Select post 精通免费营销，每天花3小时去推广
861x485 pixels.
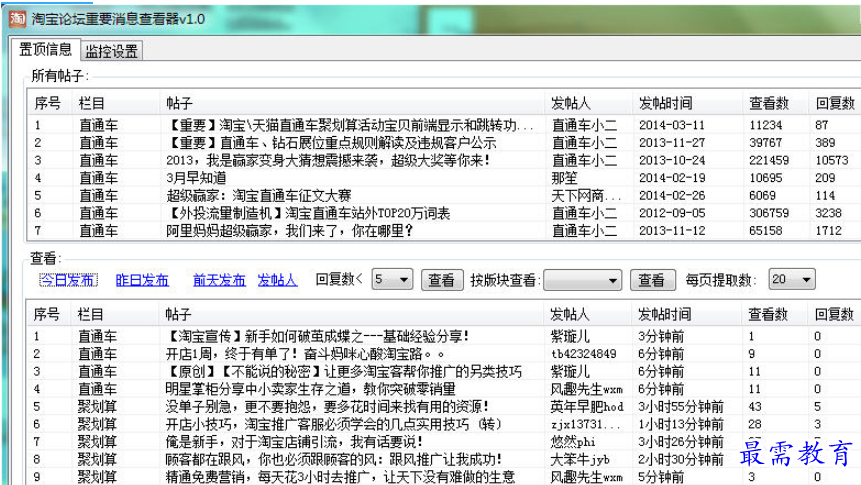point(340,477)
